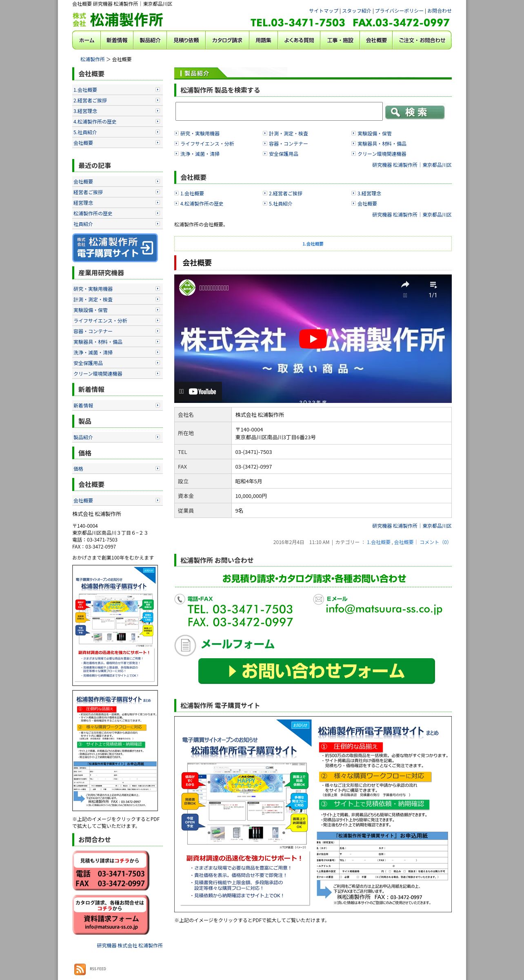This screenshot has width=524, height=980.
Task: Open 用語集 in the navigation bar
Action: point(263,40)
